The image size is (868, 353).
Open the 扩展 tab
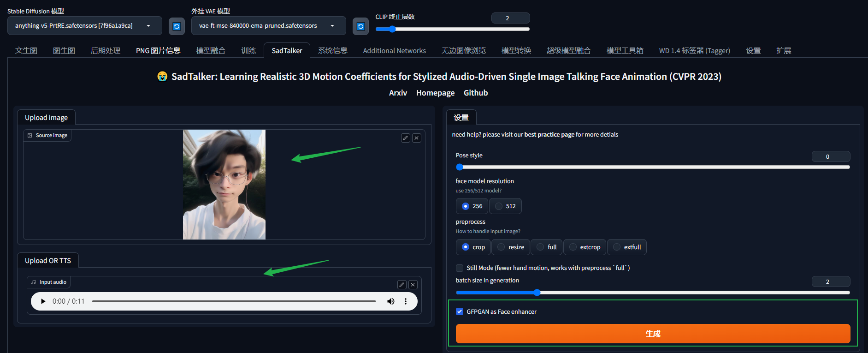pos(784,51)
